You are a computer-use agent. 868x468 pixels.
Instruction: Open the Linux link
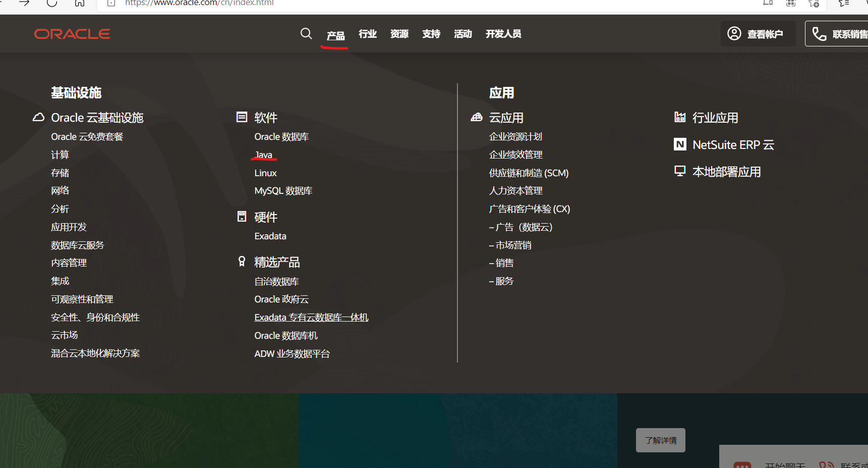point(265,173)
